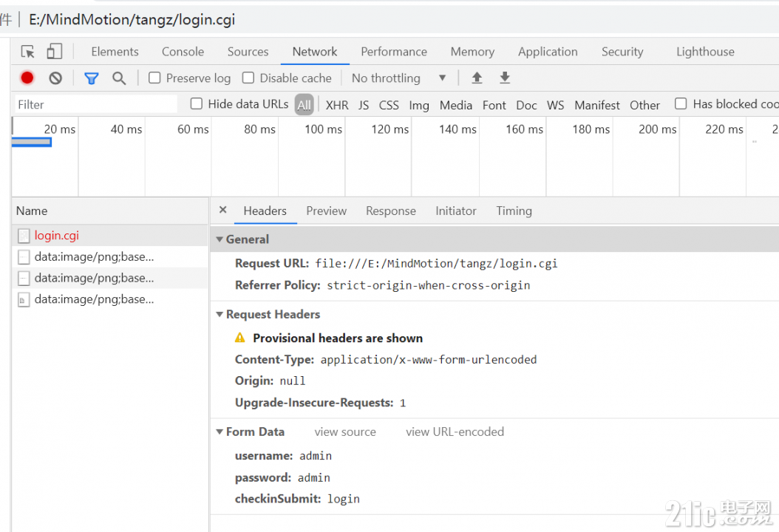
Task: Check Has blocked cookies option
Action: tap(681, 103)
